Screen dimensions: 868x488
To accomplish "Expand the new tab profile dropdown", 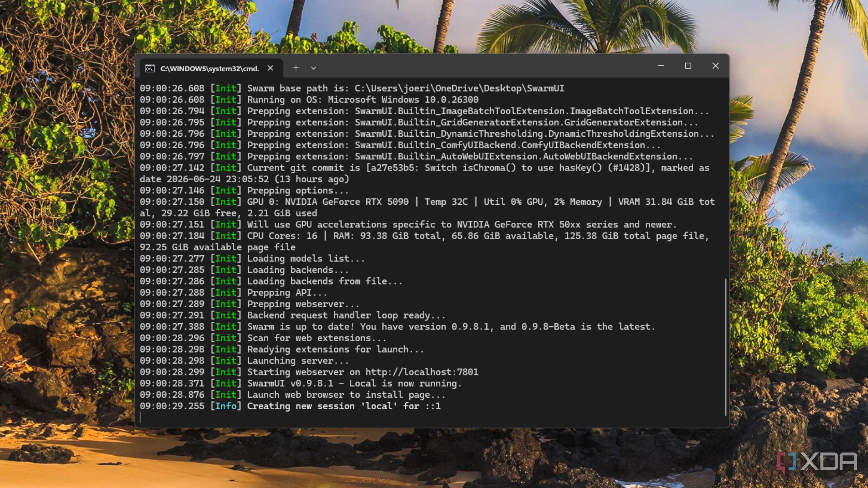I will (313, 68).
